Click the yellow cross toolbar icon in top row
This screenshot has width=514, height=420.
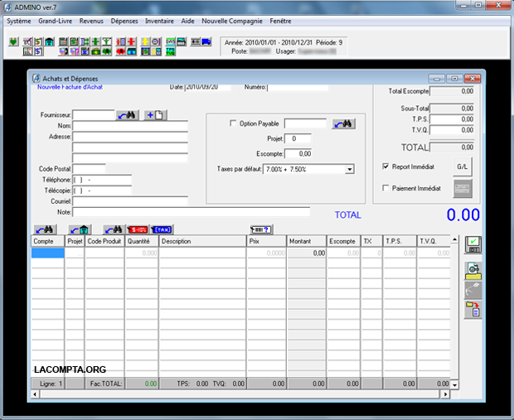coord(146,41)
